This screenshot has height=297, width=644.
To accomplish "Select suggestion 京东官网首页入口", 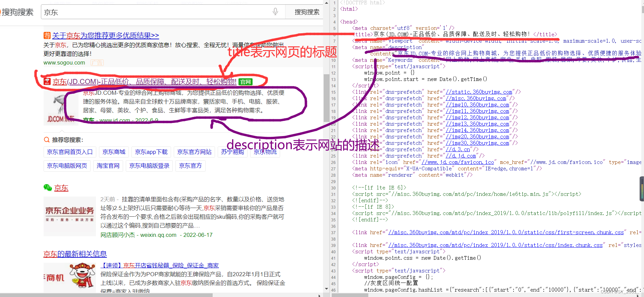I will (70, 152).
